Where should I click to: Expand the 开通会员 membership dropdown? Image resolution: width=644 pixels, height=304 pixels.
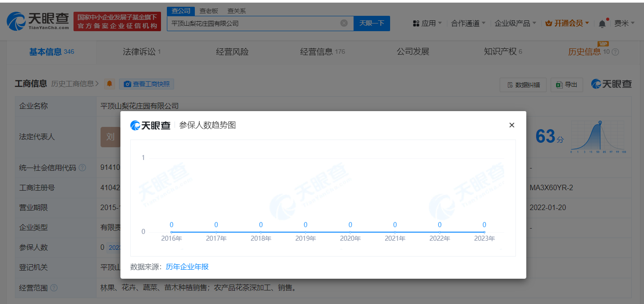coord(567,23)
